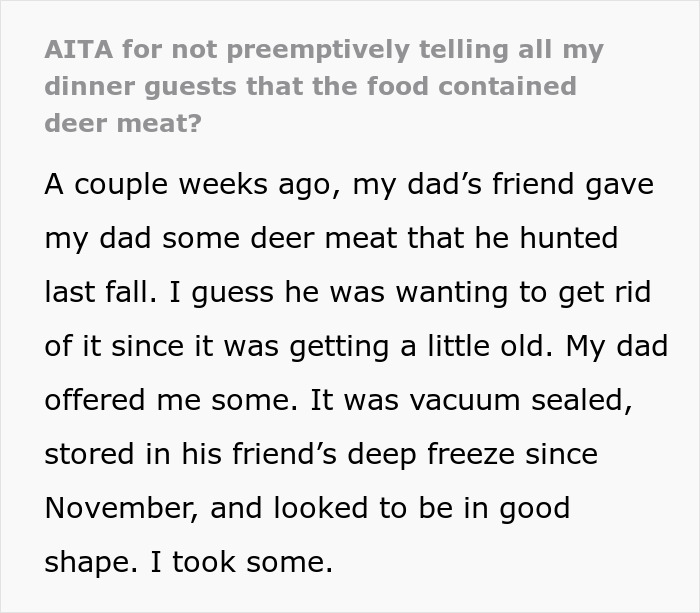Click the phrase "getting a little old"
This screenshot has width=700, height=613.
421,346
